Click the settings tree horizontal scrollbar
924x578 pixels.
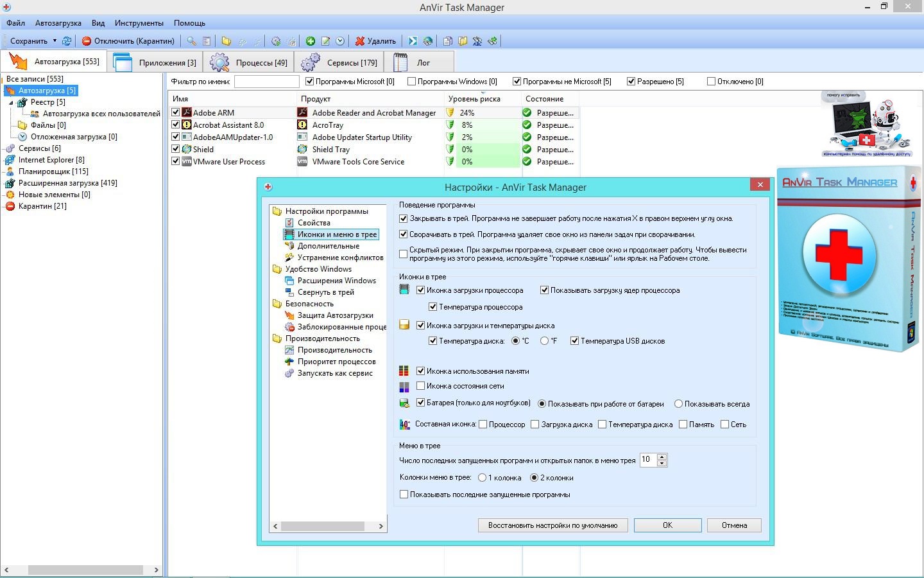tap(328, 526)
